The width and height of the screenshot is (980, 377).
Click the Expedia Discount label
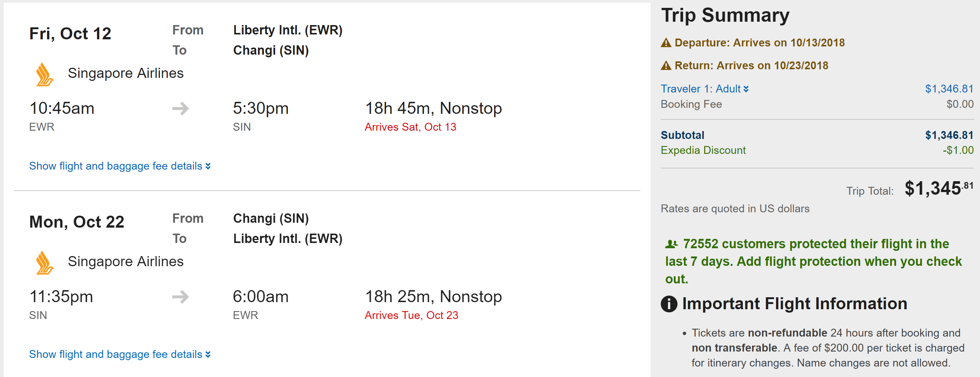703,150
